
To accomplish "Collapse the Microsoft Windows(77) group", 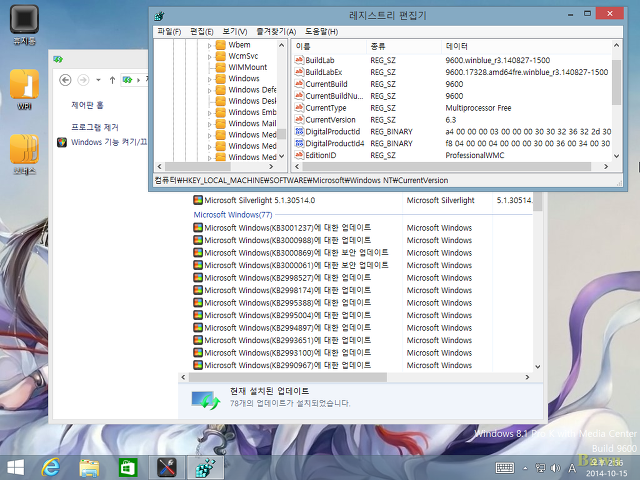I will pyautogui.click(x=233, y=214).
